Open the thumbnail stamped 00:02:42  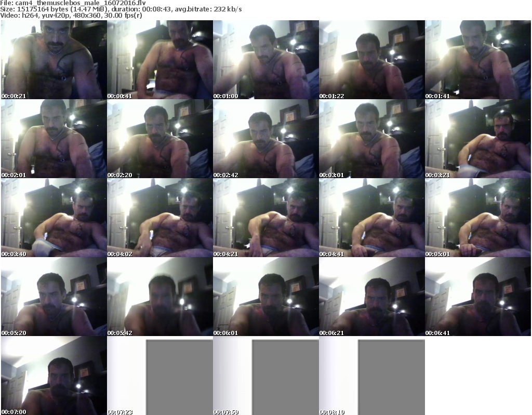266,139
